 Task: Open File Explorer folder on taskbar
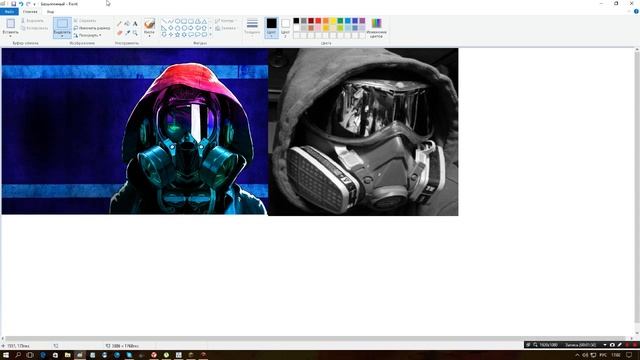67,355
